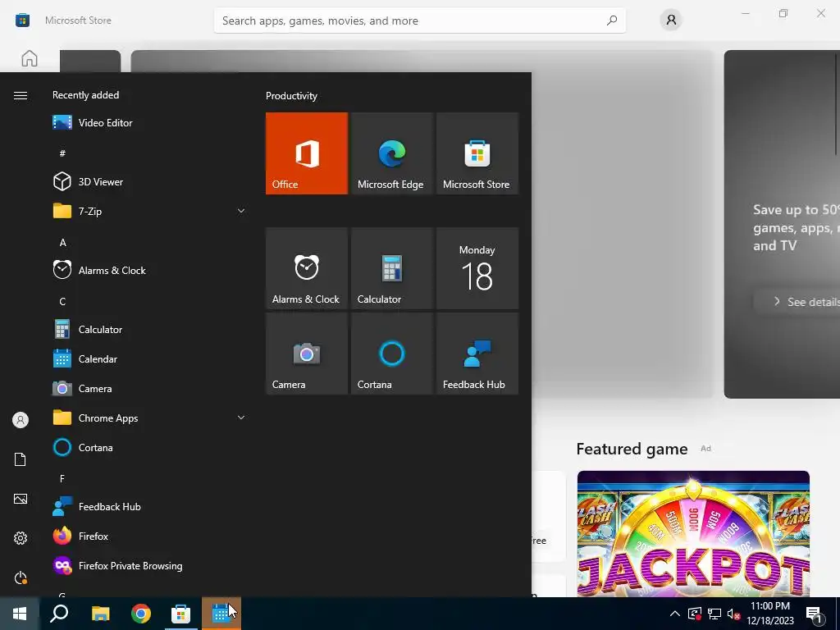Open the Monday 18 calendar tile

477,268
